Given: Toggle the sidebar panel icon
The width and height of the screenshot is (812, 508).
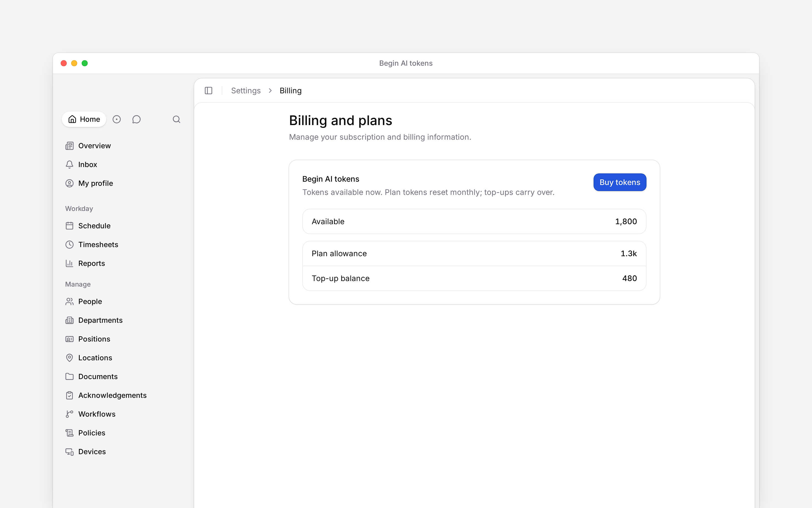Looking at the screenshot, I should tap(208, 91).
